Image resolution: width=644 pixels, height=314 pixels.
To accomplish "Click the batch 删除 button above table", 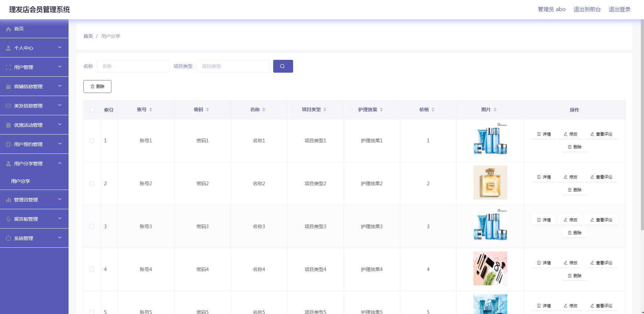I will coord(97,87).
